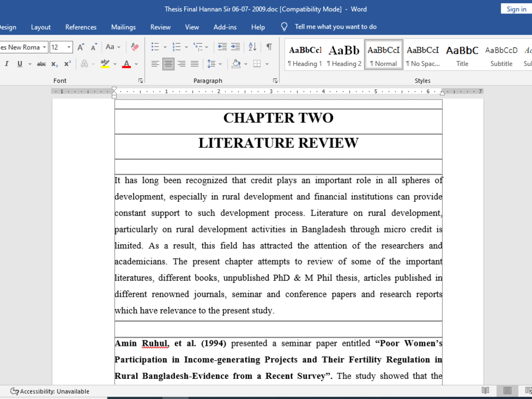Screen dimensions: 532x399
Task: Open highlight color dropdown arrow
Action: [115, 64]
